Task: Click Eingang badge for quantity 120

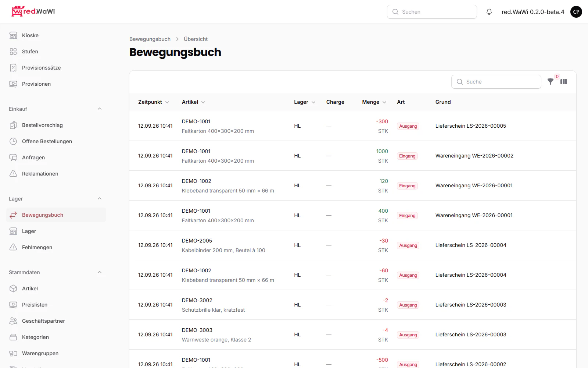Action: (407, 186)
